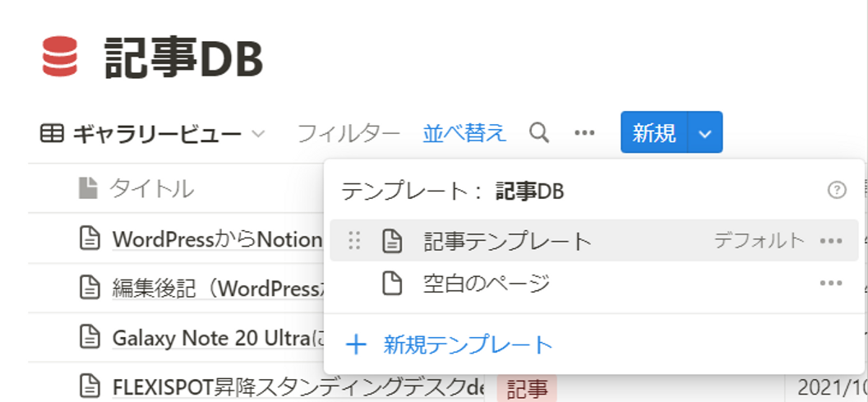Select the 記事テンプレート template
This screenshot has height=402, width=868.
coord(594,240)
